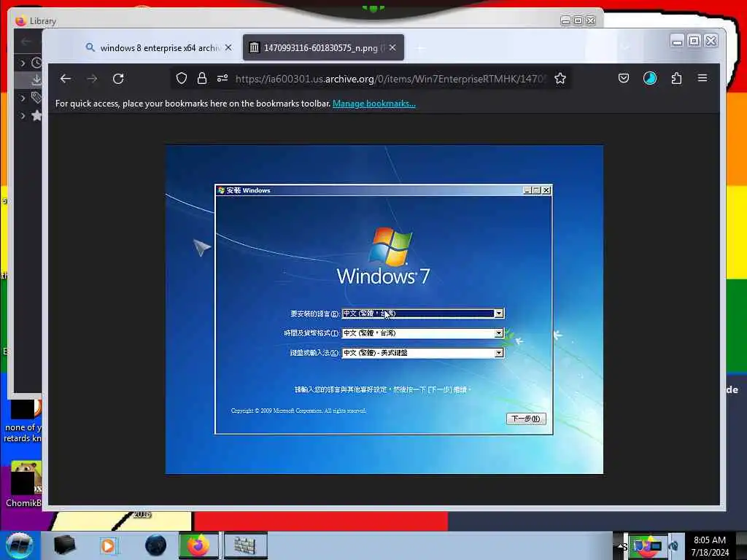Maximize the Firefox browser window
Screen dimensions: 747x560
[x=694, y=42]
